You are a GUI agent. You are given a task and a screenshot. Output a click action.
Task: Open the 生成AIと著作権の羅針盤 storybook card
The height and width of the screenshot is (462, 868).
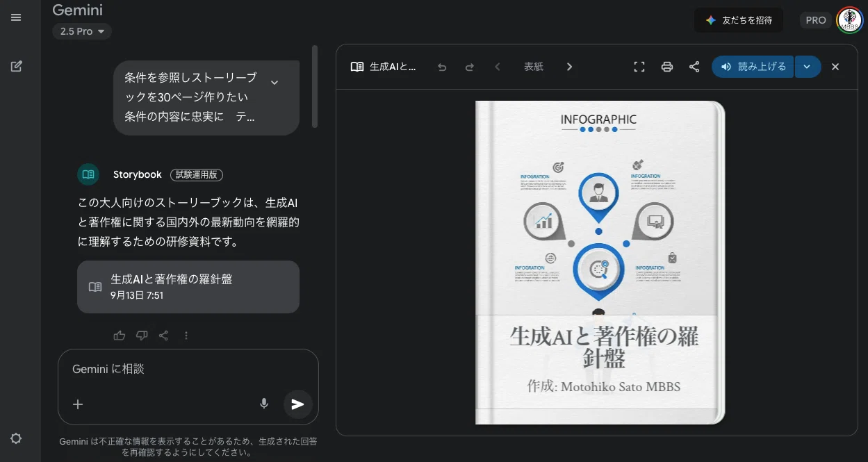pos(188,287)
